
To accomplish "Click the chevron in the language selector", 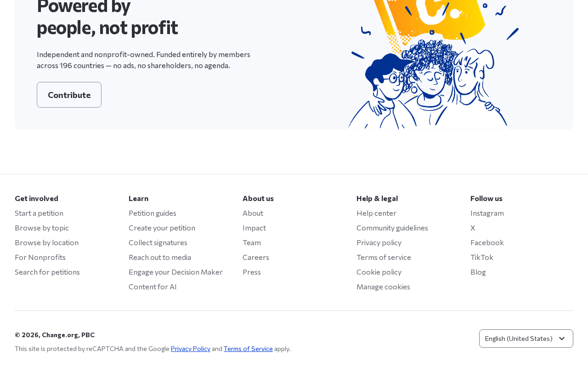I will click(562, 339).
